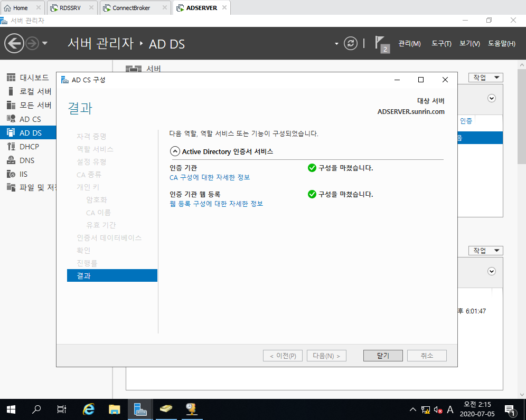Viewport: 526px width, 420px height.
Task: Select AD DS in the sidebar
Action: 28,133
